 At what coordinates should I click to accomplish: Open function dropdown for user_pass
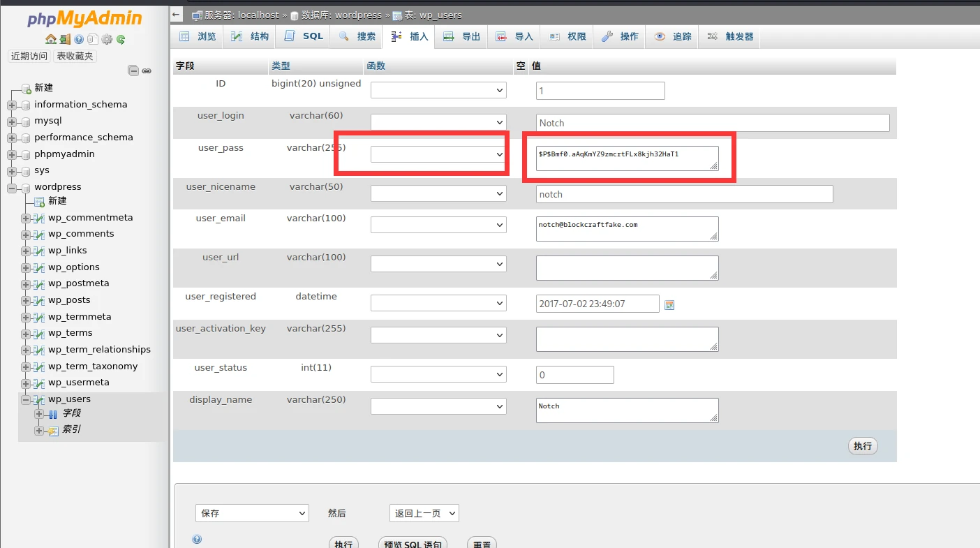pos(438,154)
